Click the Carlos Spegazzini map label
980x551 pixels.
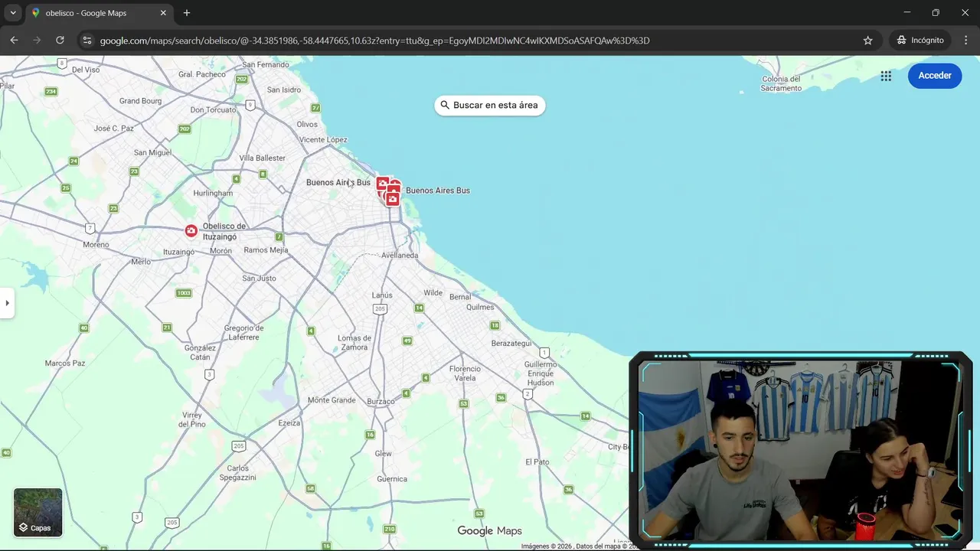click(x=238, y=473)
